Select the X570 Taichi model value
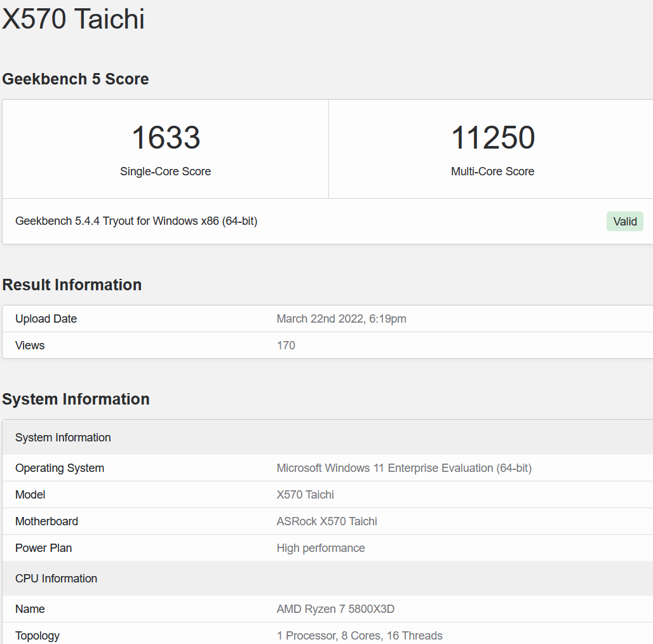This screenshot has width=653, height=644. point(306,495)
